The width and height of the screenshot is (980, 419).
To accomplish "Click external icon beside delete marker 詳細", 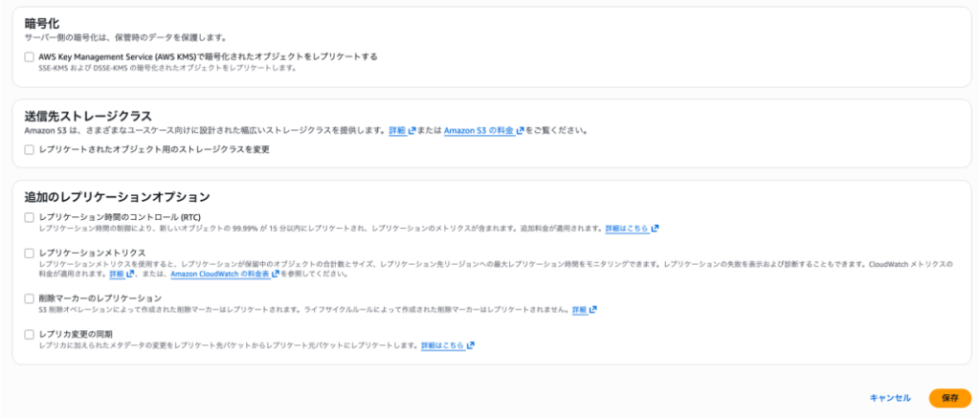I will coord(593,310).
